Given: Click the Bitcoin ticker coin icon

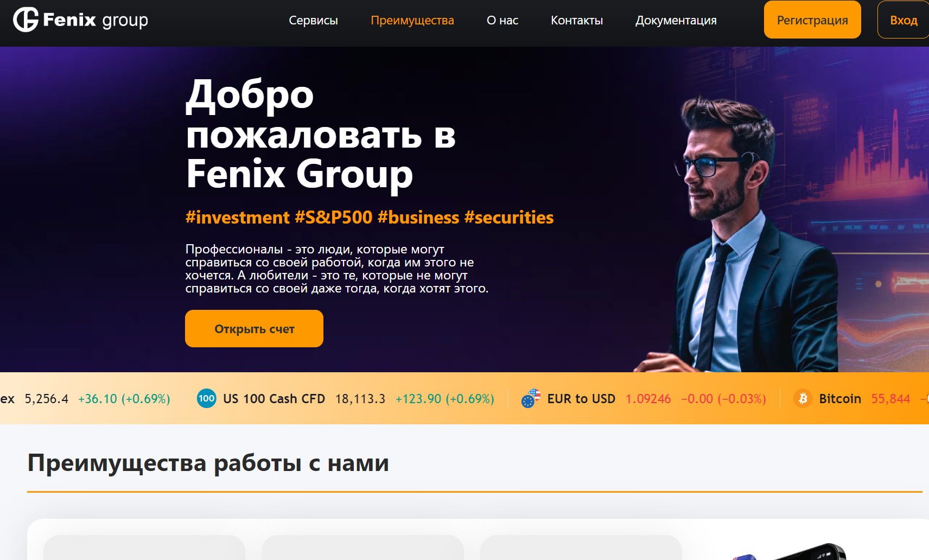Looking at the screenshot, I should click(x=803, y=398).
